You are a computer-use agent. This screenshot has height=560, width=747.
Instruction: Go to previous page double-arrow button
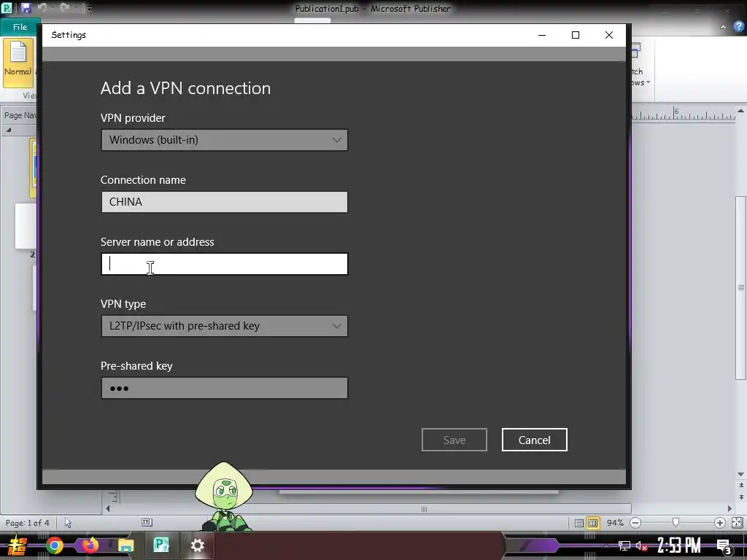[x=741, y=485]
